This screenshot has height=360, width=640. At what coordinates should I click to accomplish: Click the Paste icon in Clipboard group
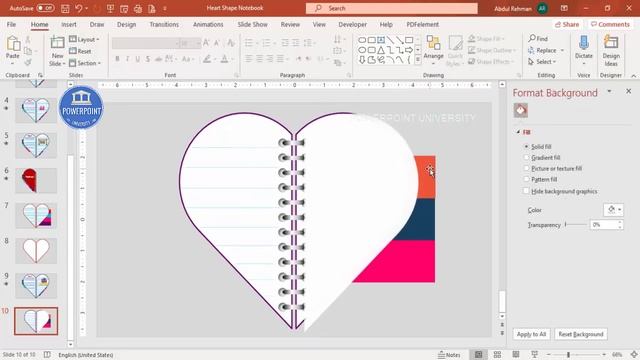click(x=13, y=44)
